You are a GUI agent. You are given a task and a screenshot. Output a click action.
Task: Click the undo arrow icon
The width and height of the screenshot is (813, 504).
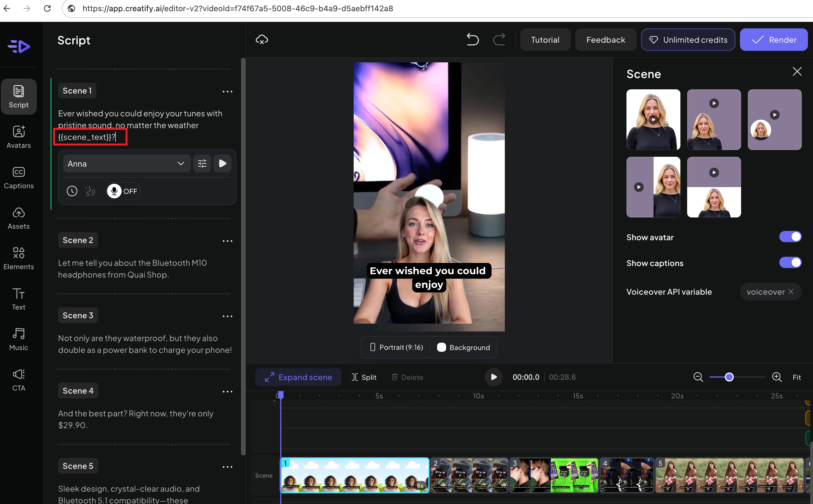472,40
